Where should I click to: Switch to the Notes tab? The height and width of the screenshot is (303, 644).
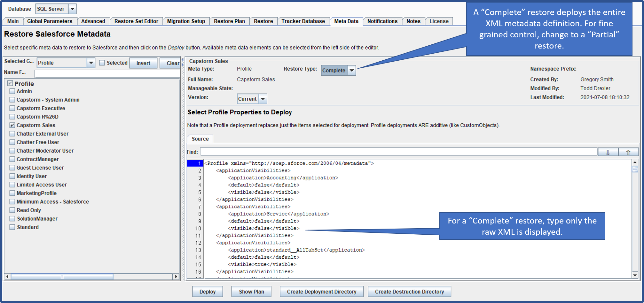(413, 21)
